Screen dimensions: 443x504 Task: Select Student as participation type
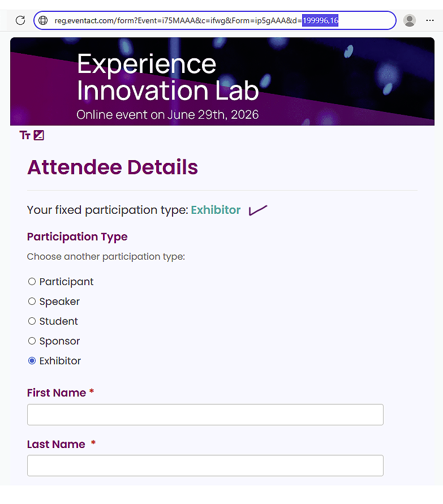(32, 321)
